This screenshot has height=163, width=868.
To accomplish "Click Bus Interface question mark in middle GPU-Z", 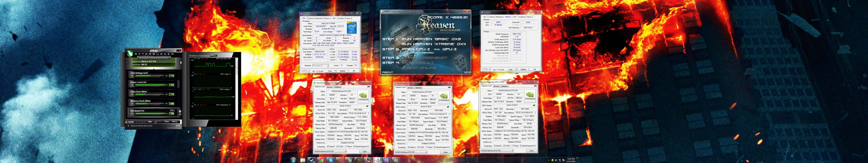I will [x=450, y=114].
